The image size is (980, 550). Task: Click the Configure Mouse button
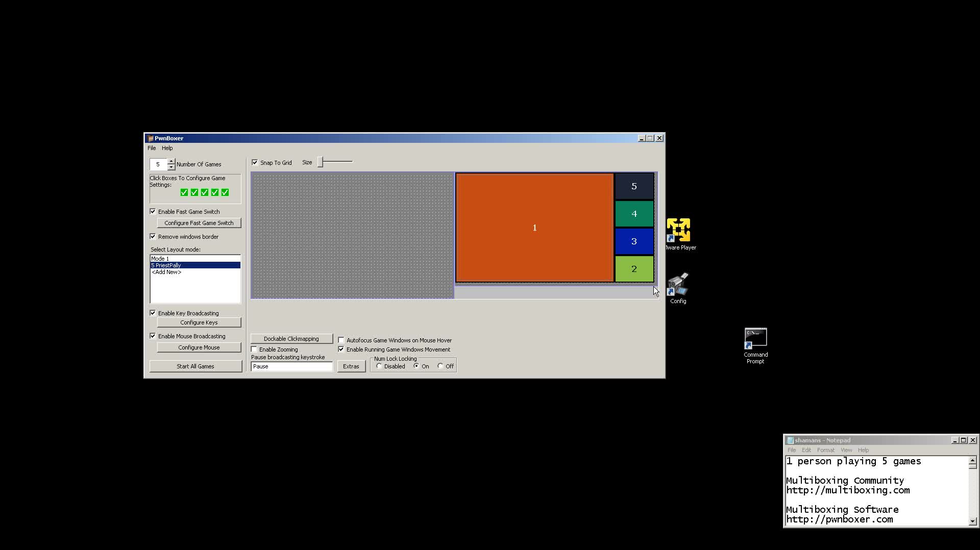click(199, 347)
